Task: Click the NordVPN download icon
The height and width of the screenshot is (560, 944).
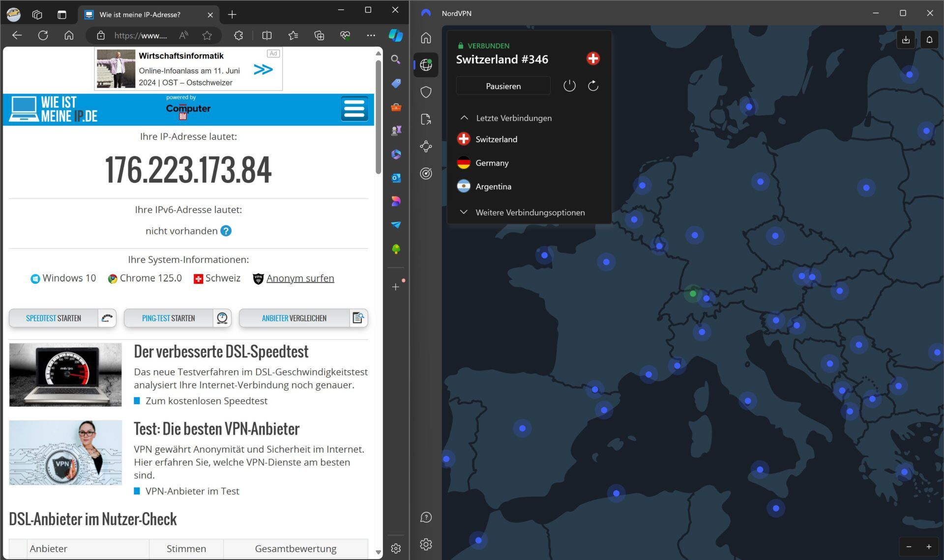Action: pyautogui.click(x=906, y=40)
